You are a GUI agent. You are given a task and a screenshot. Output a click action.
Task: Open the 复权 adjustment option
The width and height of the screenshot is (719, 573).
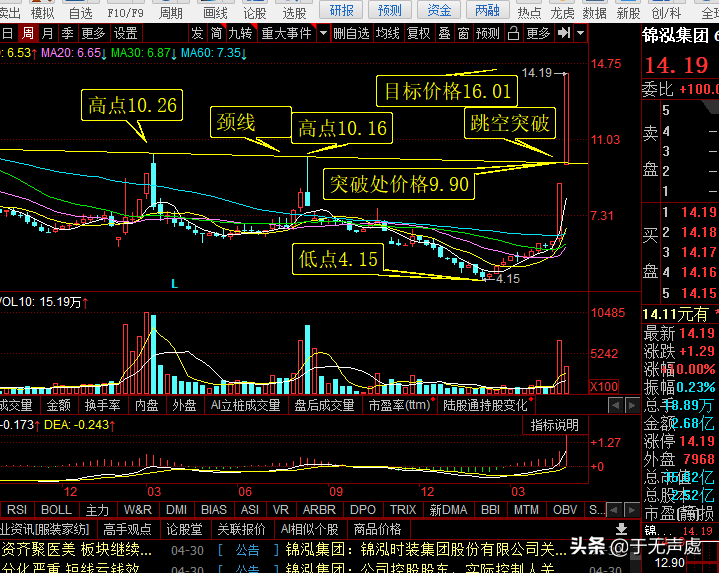click(419, 33)
